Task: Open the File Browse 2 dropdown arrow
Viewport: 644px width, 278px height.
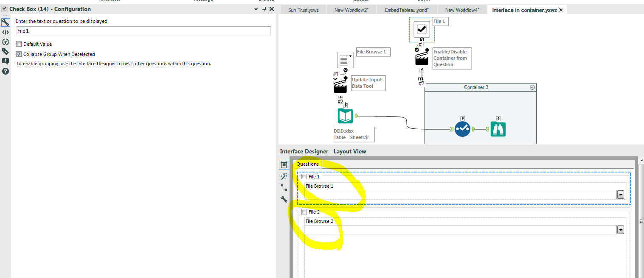Action: (620, 229)
